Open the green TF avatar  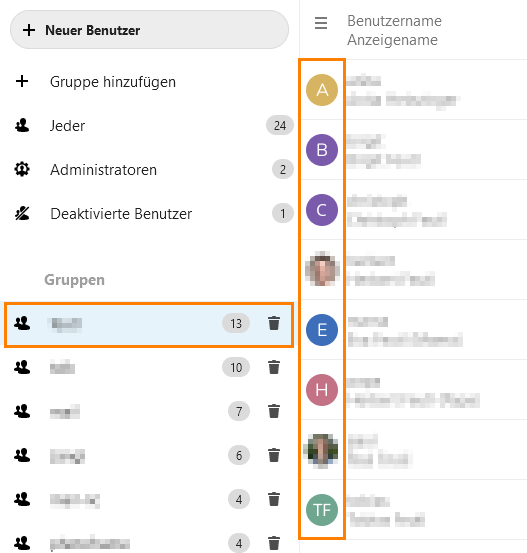[x=322, y=510]
